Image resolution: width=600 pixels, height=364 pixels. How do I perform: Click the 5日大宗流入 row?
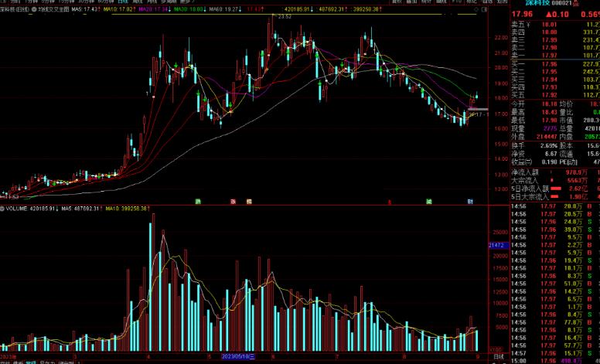pyautogui.click(x=555, y=197)
